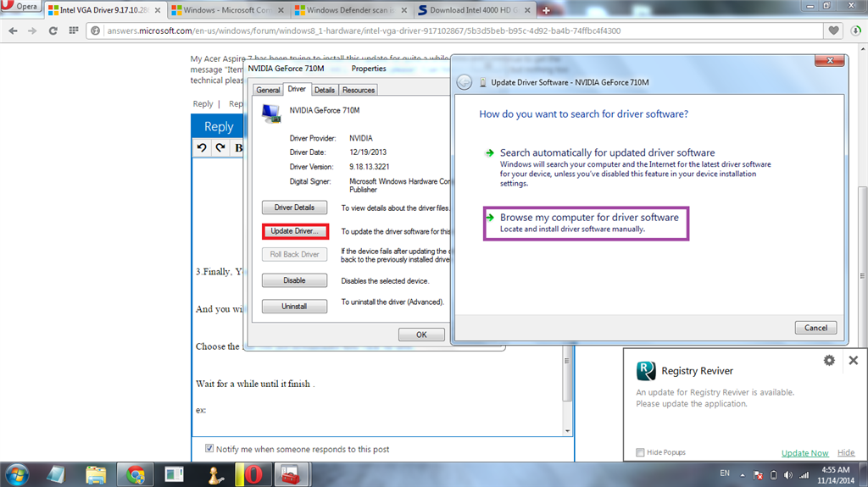Open Action Center flag icon
This screenshot has height=487, width=868.
click(758, 475)
